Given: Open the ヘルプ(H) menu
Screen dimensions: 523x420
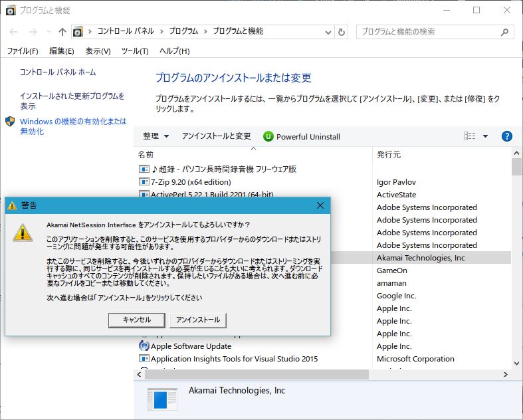Looking at the screenshot, I should click(x=175, y=51).
